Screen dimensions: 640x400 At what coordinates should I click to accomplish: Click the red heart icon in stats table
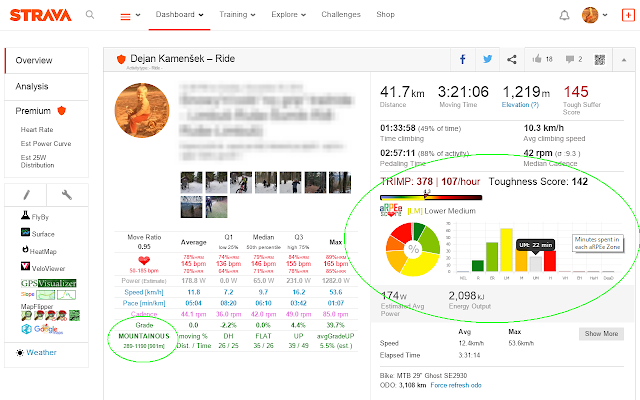(x=144, y=260)
